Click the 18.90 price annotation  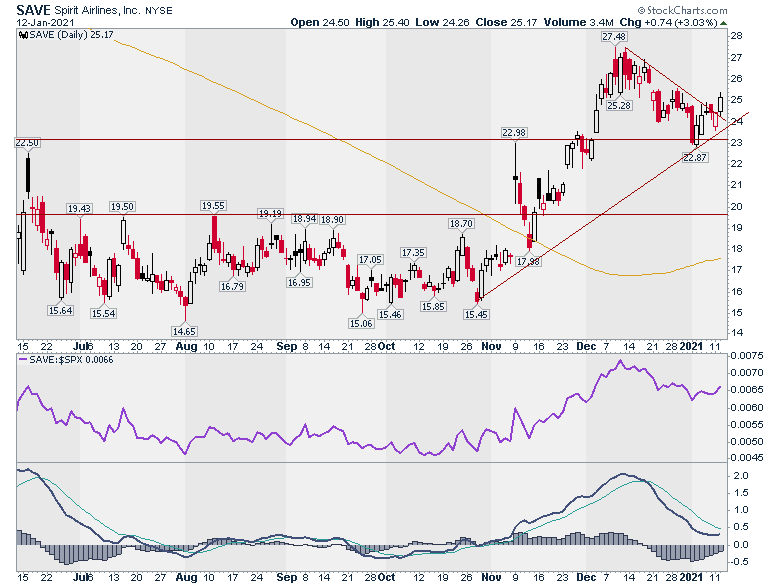tap(332, 219)
